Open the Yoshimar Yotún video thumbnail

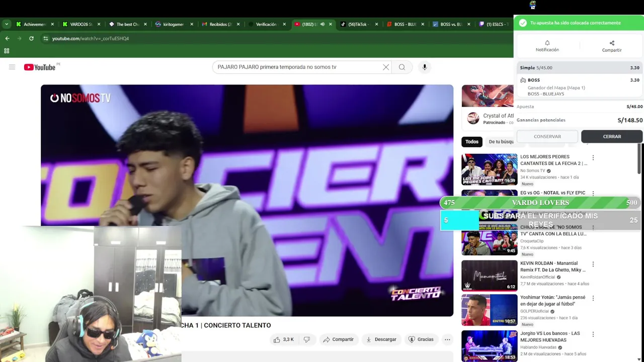490,310
